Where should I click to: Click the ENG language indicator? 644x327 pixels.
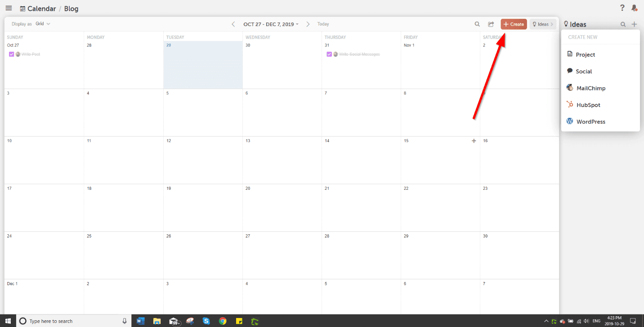click(x=596, y=321)
